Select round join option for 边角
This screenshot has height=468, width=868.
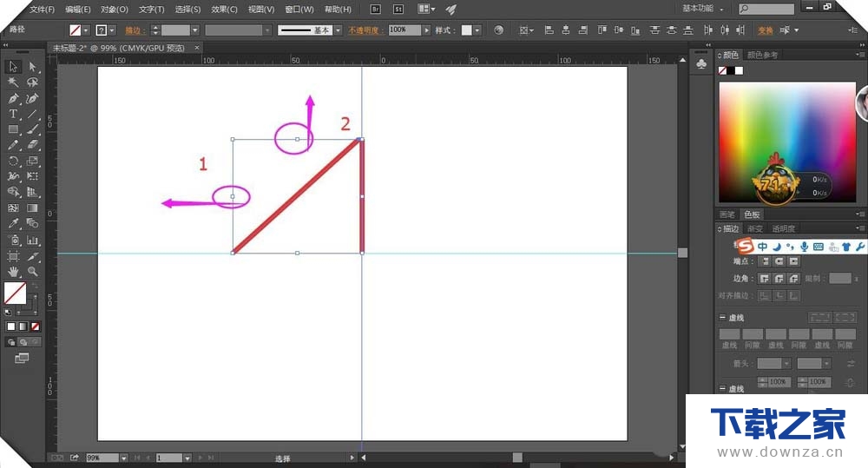coord(779,278)
